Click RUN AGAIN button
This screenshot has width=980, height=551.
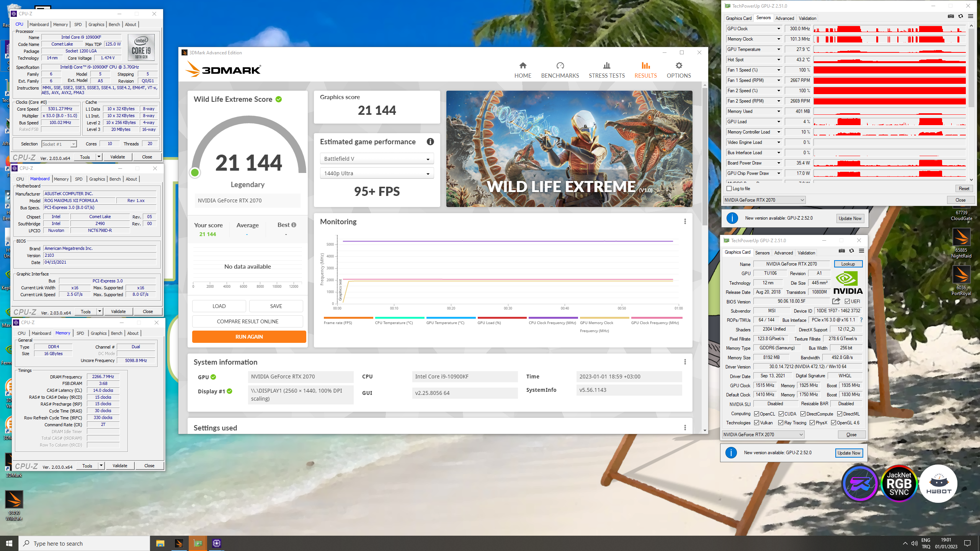249,337
